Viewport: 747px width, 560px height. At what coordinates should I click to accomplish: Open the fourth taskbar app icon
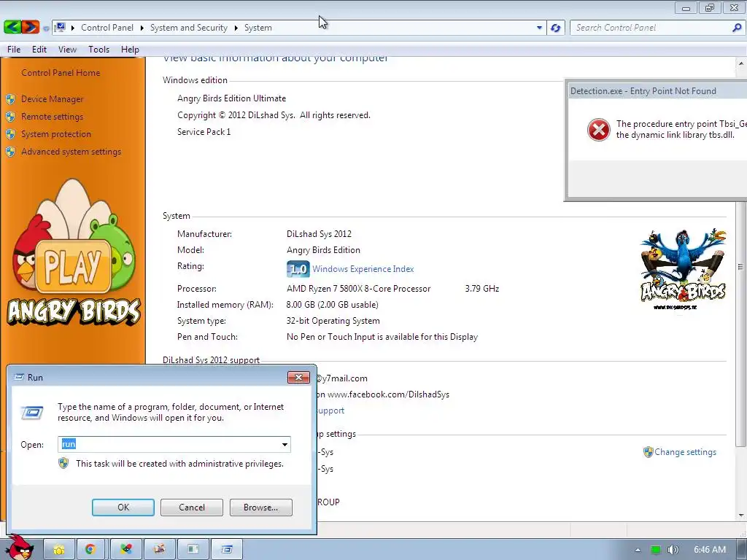coord(160,550)
